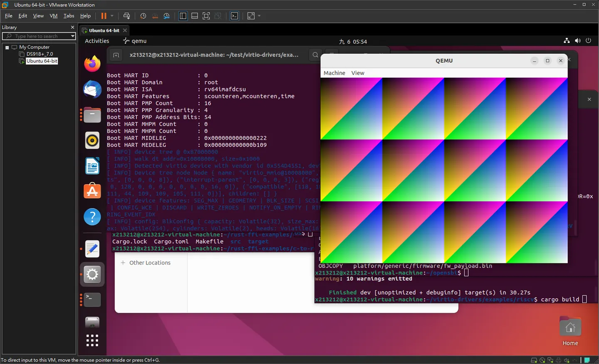Pause the virtual machine with the orange pause icon
Viewport: 599px width, 364px height.
coord(104,16)
